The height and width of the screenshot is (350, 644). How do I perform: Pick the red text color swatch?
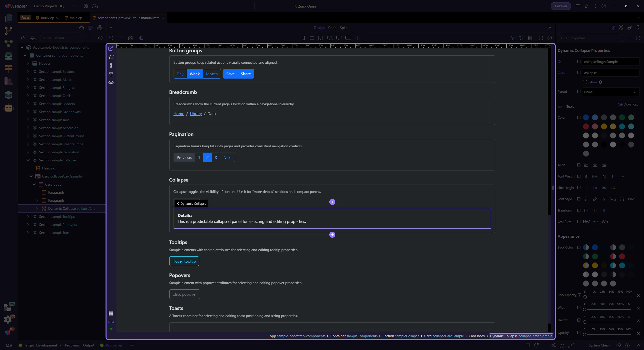coord(586,126)
